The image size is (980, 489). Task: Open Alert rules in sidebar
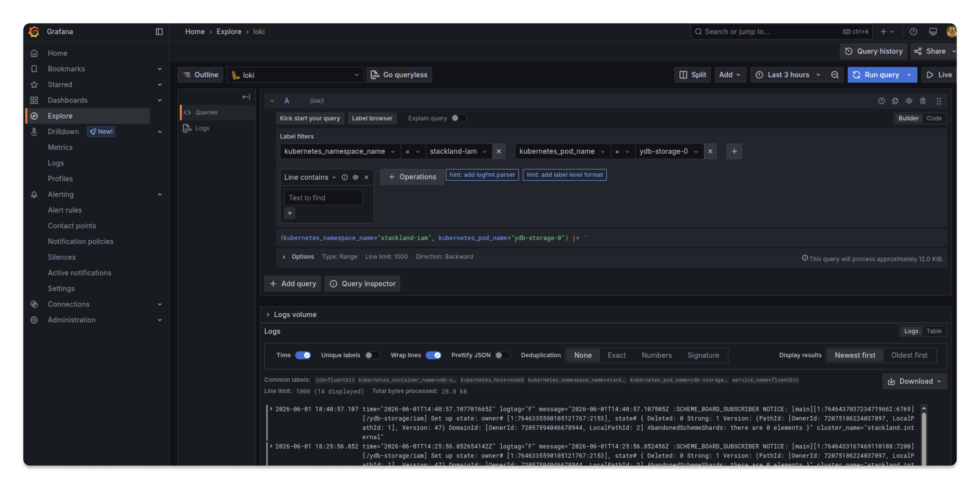[65, 210]
